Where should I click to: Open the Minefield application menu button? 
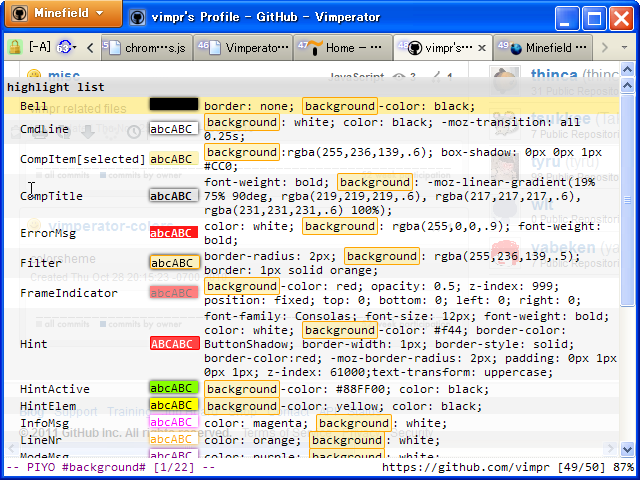(63, 13)
